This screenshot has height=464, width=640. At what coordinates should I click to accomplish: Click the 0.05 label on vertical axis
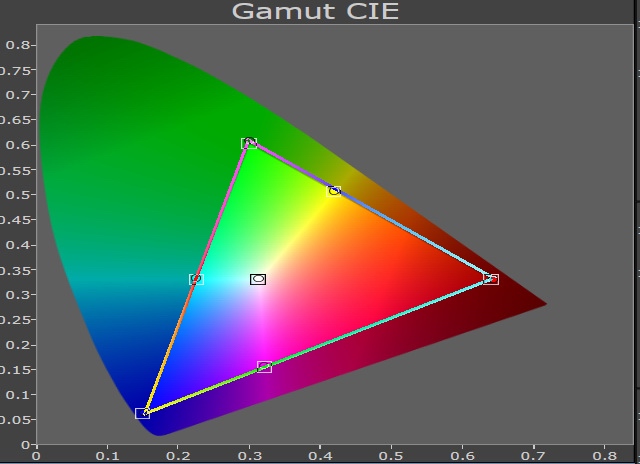pos(15,420)
